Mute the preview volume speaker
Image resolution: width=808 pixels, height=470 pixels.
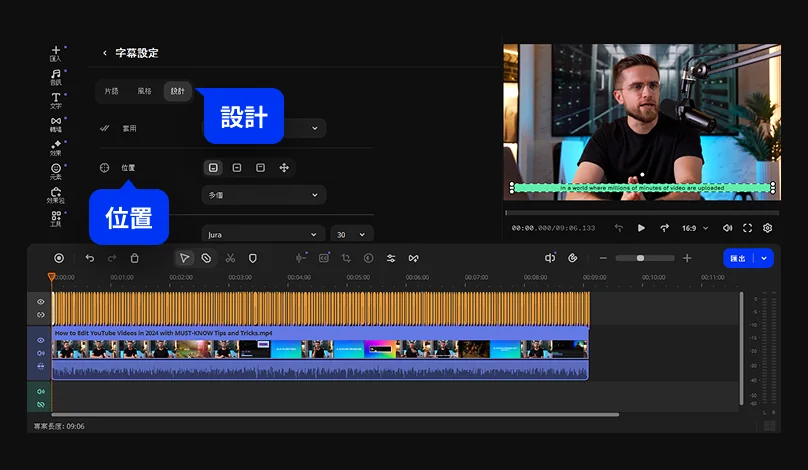coord(727,228)
